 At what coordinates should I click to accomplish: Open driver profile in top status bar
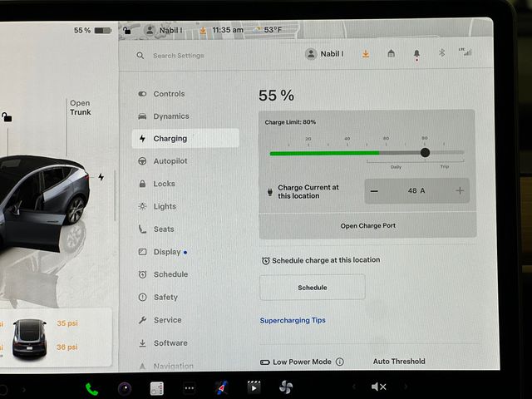coord(164,30)
